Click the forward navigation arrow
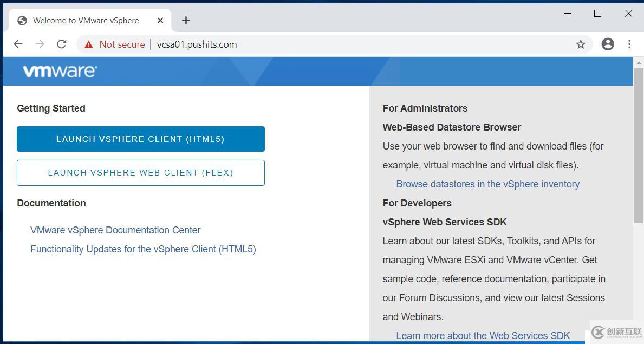644x344 pixels. tap(40, 44)
